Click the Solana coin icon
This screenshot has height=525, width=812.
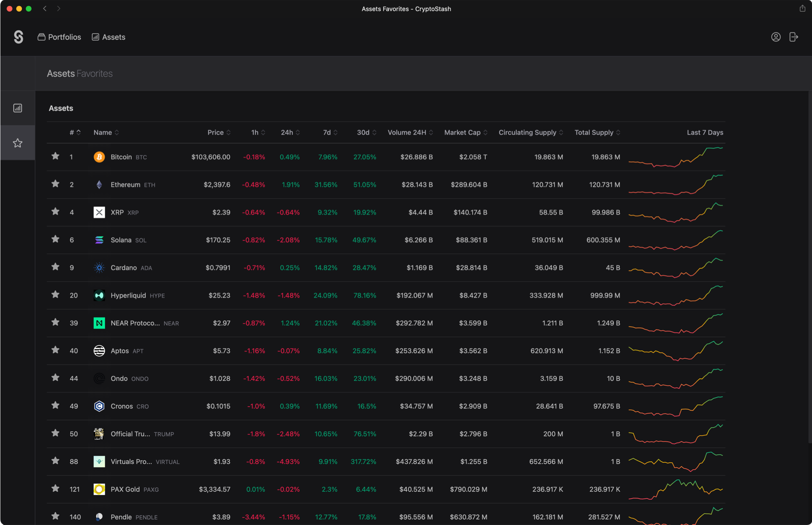[99, 240]
